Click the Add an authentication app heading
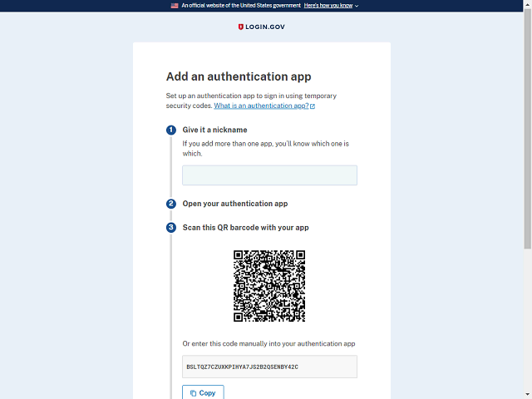The width and height of the screenshot is (532, 399). (239, 76)
